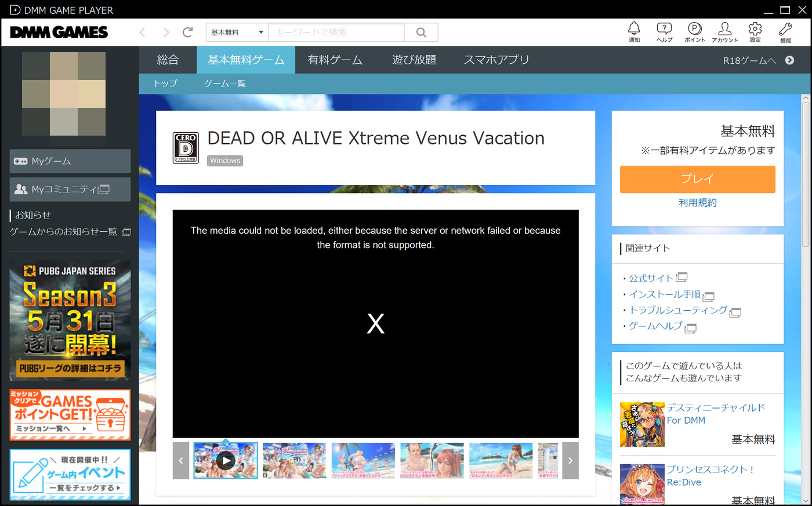Click the X in the video player
812x506 pixels.
pyautogui.click(x=376, y=323)
